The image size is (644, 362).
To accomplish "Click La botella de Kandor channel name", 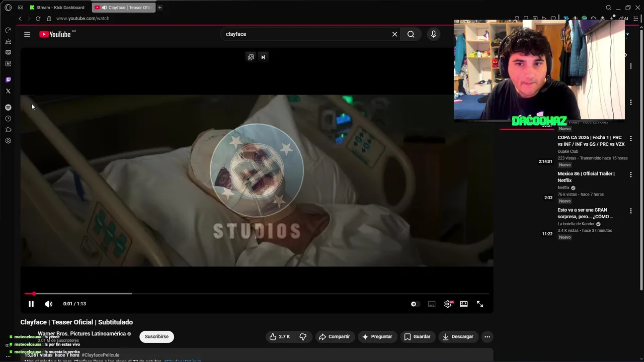I will point(576,224).
